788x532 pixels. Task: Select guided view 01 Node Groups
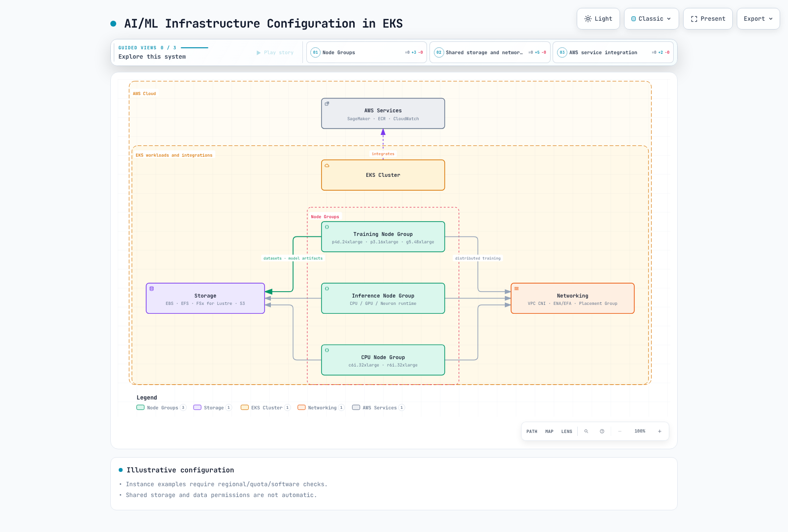tap(366, 52)
